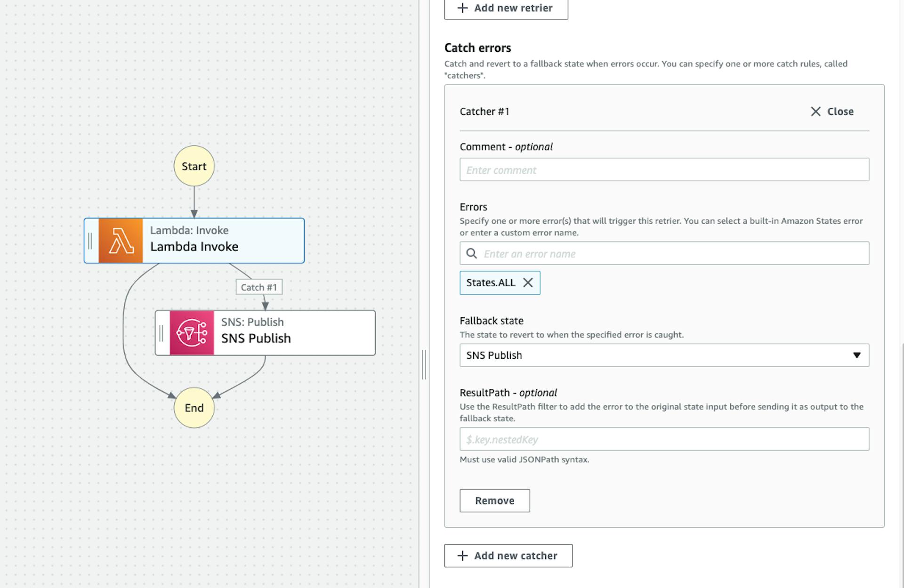Focus the Comment input field
904x588 pixels.
tap(664, 170)
